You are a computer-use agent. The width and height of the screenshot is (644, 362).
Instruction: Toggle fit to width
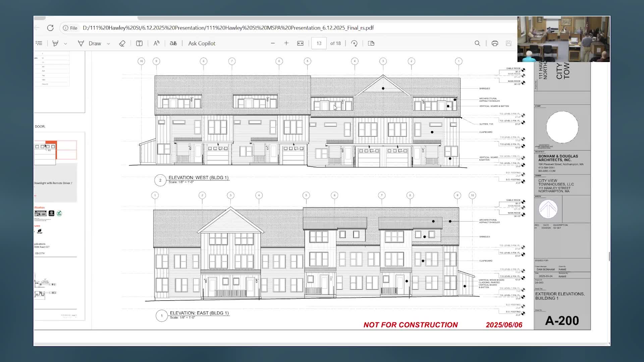(x=300, y=43)
